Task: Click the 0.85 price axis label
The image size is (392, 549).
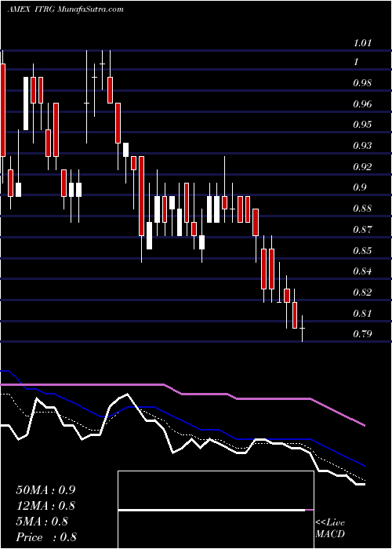Action: 362,251
